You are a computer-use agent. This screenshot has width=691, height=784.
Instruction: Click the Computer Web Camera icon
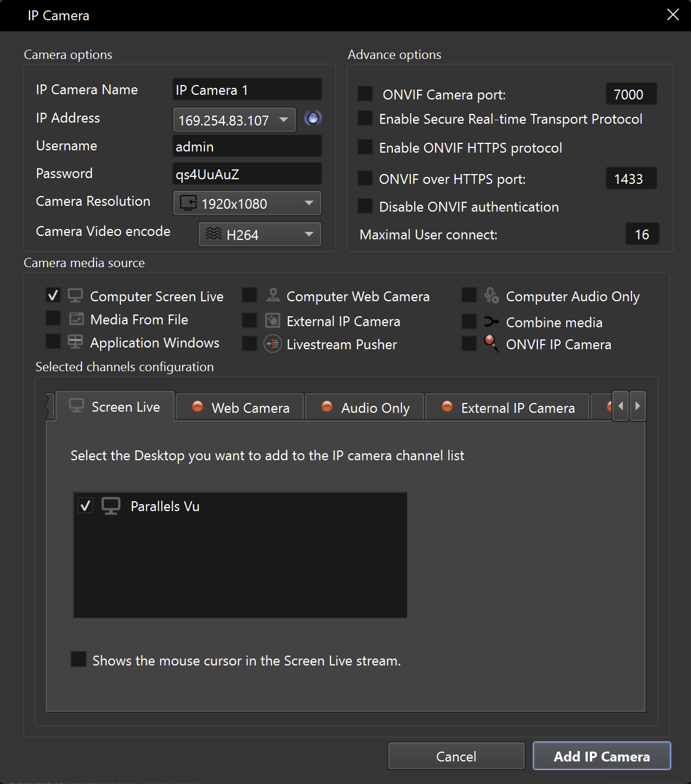point(273,295)
